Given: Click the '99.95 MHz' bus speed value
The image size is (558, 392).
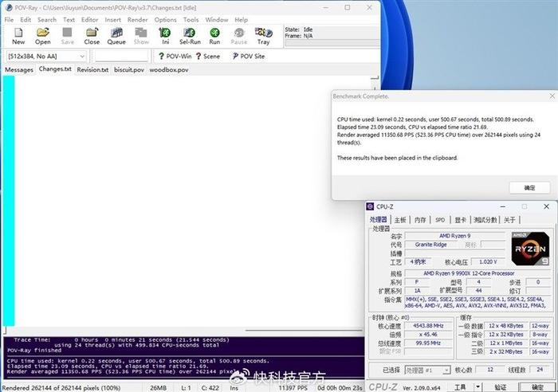Looking at the screenshot, I should pos(428,343).
